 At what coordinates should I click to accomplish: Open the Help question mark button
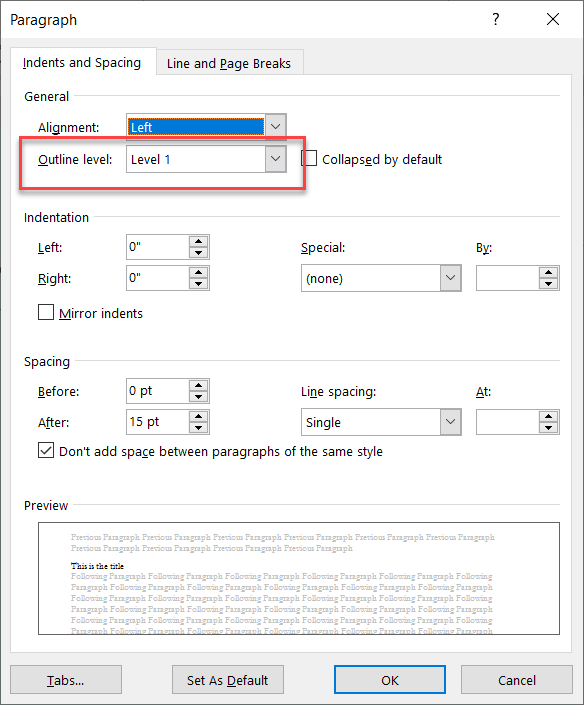tap(495, 19)
